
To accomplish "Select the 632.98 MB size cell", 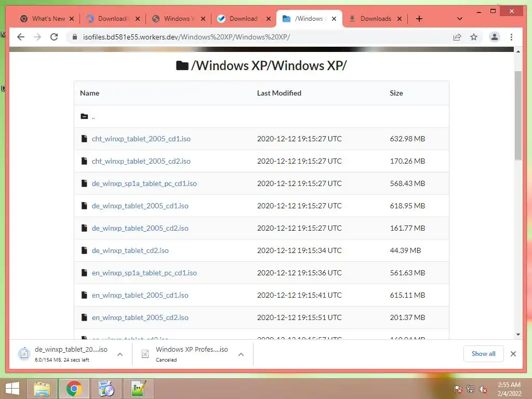I will point(407,139).
